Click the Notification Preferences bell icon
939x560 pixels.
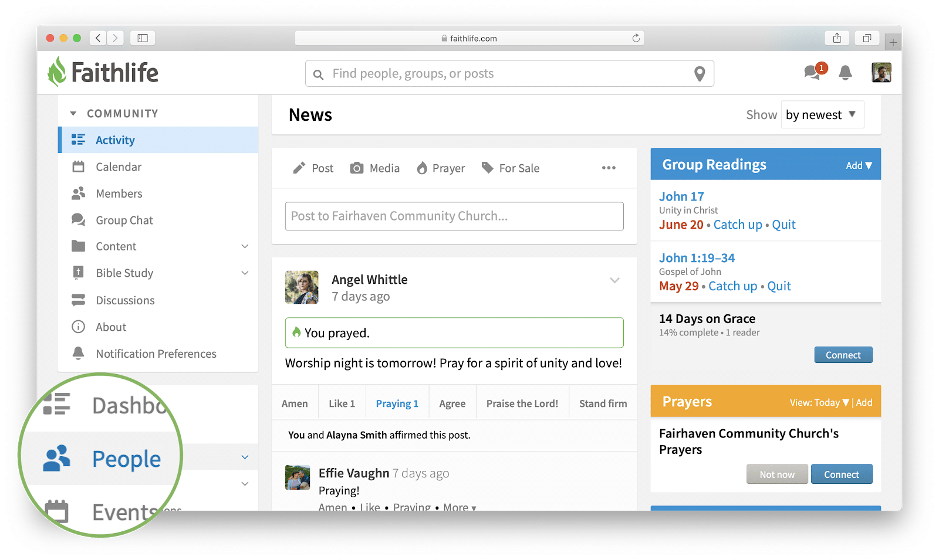pyautogui.click(x=78, y=353)
